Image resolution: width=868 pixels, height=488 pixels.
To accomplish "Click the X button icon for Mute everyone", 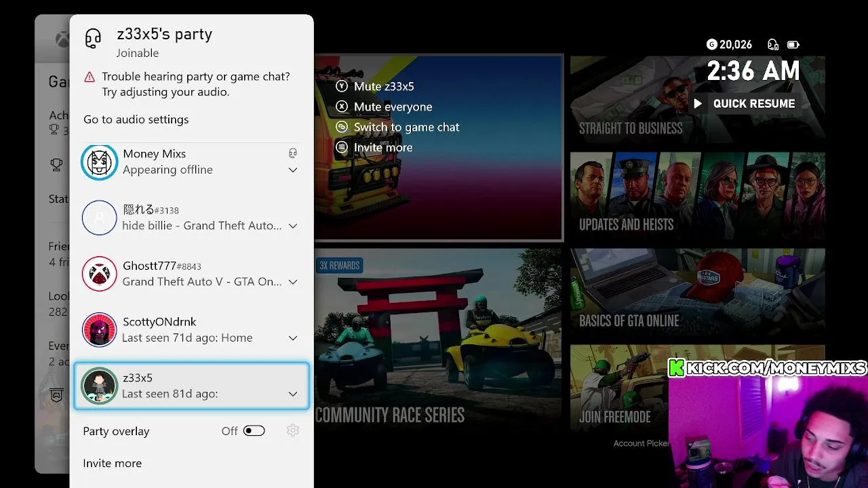I will tap(342, 106).
